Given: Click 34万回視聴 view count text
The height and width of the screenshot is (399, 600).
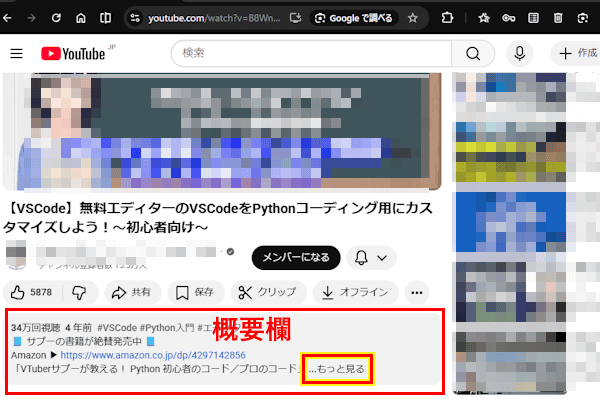Looking at the screenshot, I should click(36, 328).
